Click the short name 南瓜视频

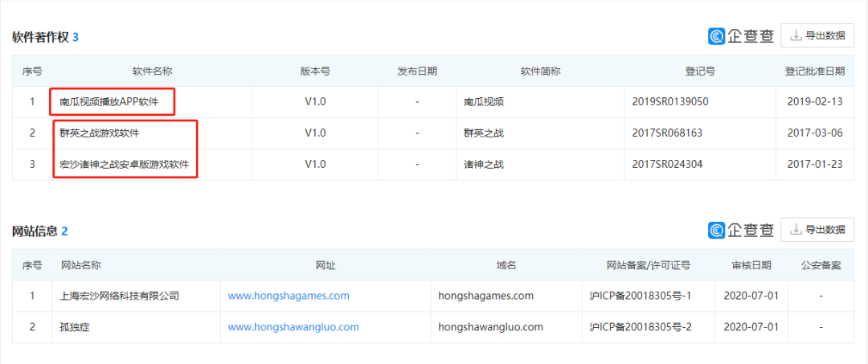coord(484,102)
